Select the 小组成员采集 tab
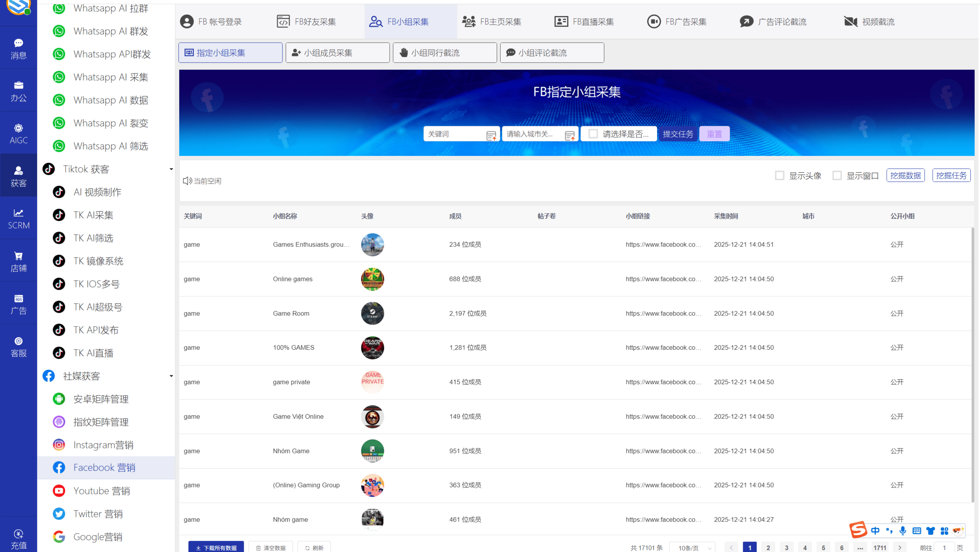 point(337,53)
